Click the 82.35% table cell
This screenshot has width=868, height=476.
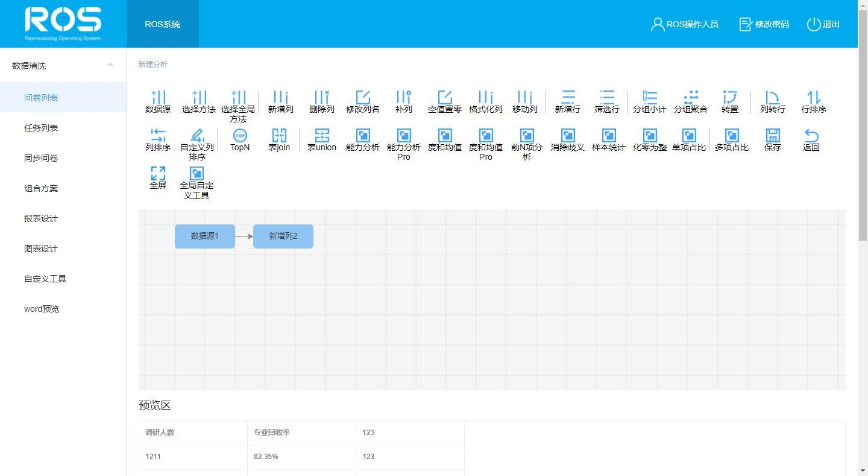click(301, 457)
